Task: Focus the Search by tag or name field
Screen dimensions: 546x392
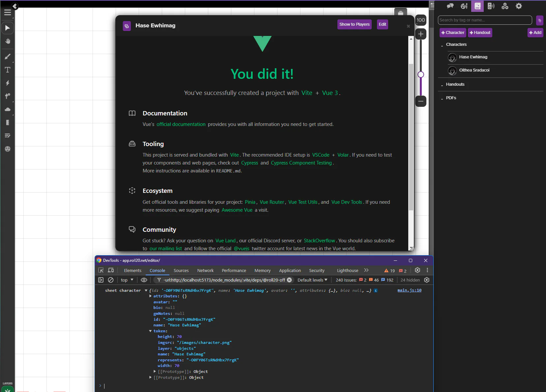Action: click(x=485, y=20)
